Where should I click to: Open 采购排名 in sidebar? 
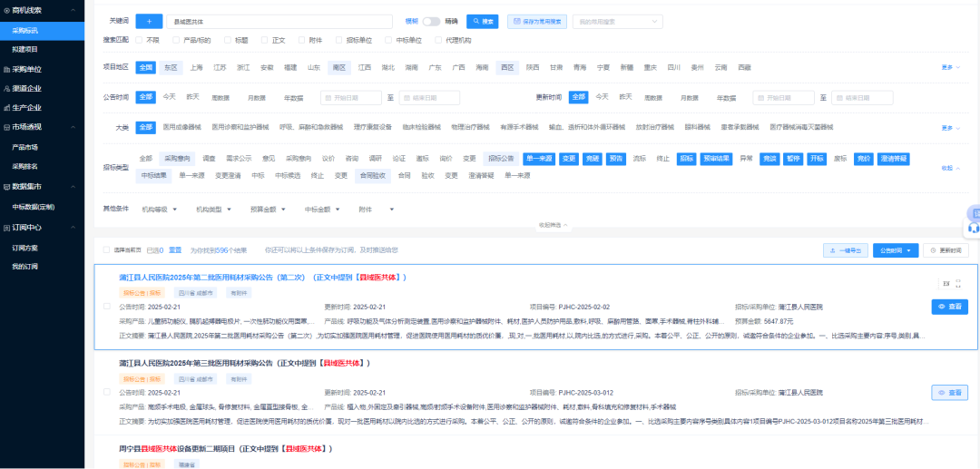[25, 166]
